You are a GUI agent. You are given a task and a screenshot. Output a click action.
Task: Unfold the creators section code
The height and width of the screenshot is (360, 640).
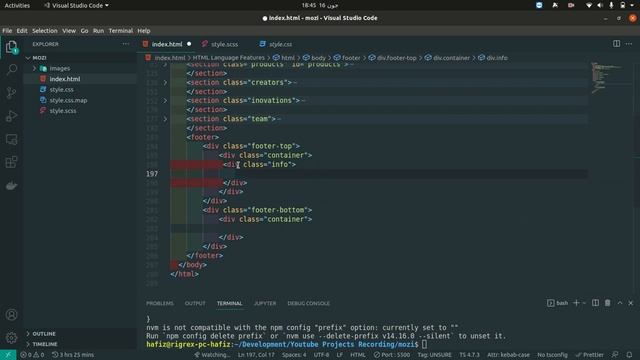coord(165,82)
